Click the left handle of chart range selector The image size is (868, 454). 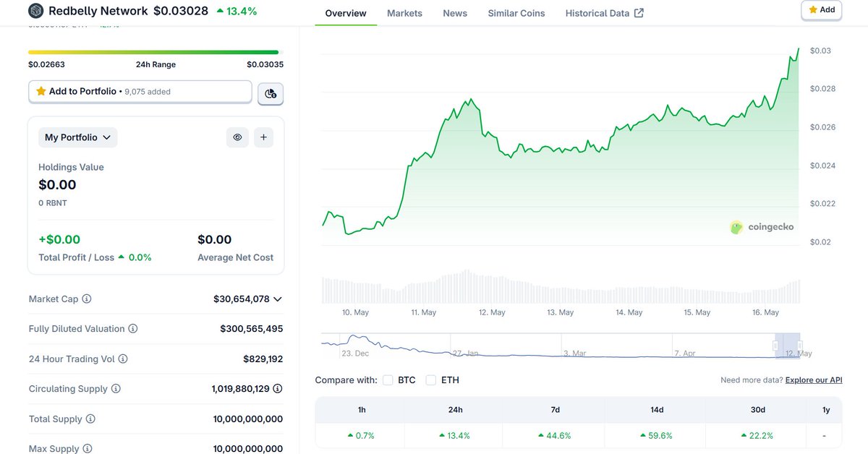coord(775,346)
